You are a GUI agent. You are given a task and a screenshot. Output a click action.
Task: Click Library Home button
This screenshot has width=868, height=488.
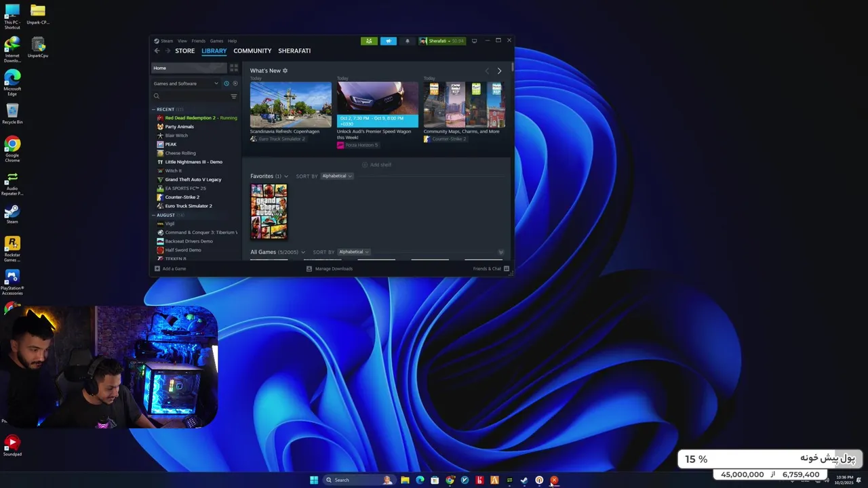click(x=189, y=68)
